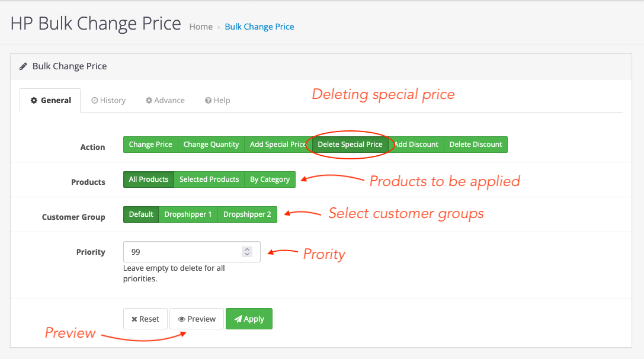Open the Home breadcrumb link
Viewport: 644px width, 359px height.
tap(201, 26)
